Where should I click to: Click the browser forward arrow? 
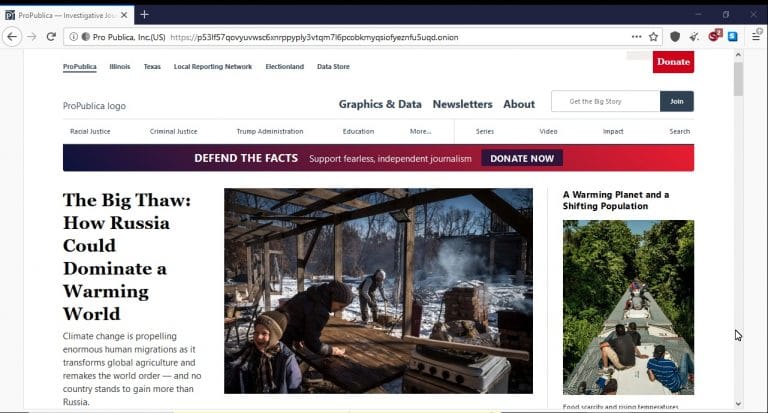coord(32,37)
